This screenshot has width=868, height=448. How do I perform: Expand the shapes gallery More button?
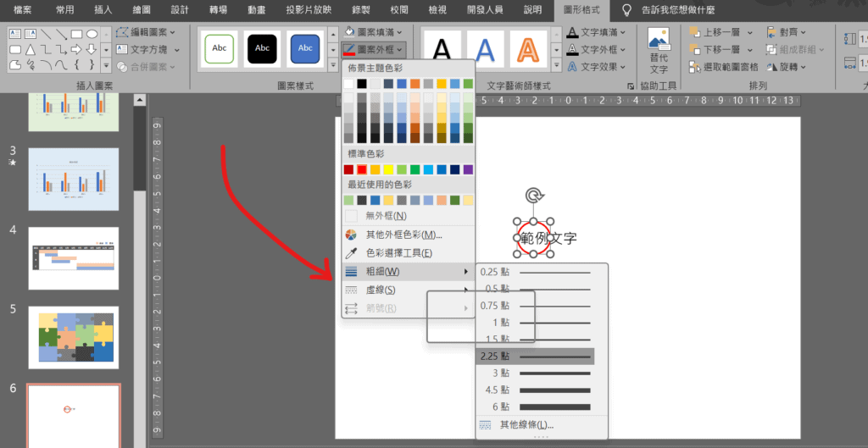pos(107,65)
